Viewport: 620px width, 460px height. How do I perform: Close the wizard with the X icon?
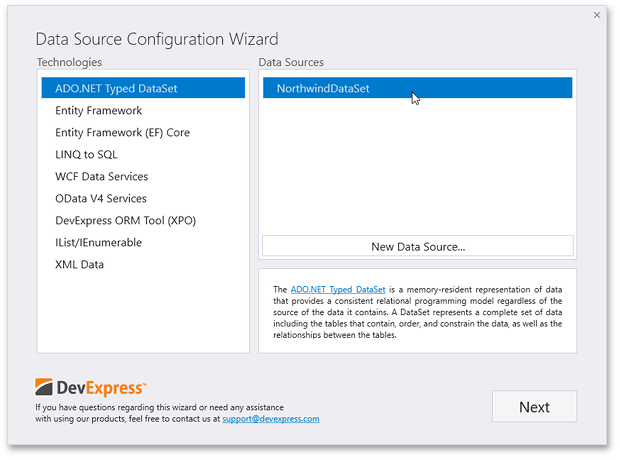pyautogui.click(x=597, y=15)
